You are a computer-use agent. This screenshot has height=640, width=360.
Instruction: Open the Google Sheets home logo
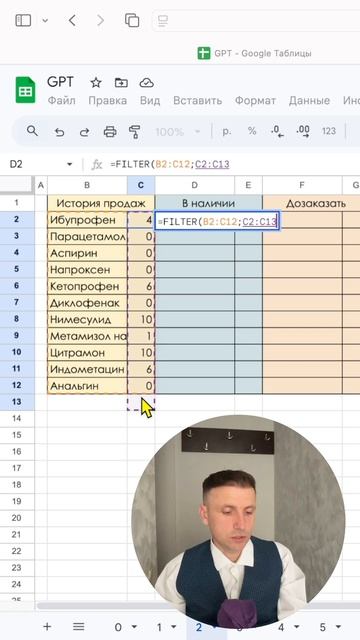25,90
